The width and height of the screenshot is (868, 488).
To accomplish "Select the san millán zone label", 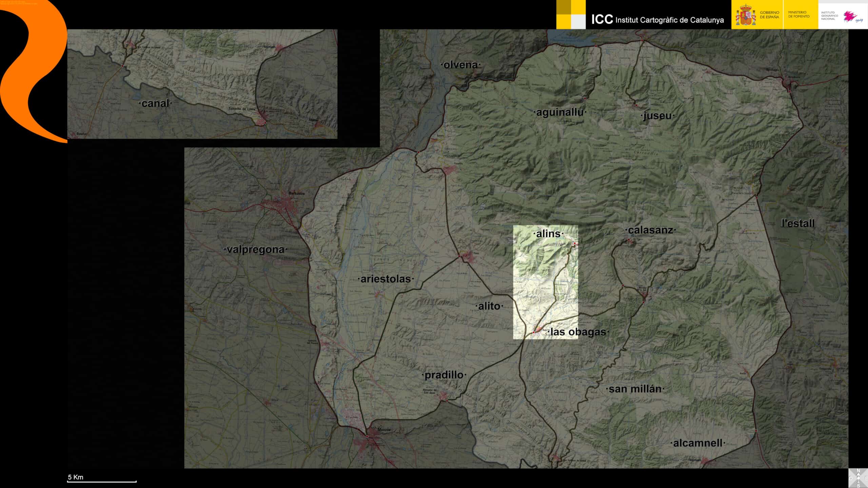I will tap(635, 389).
